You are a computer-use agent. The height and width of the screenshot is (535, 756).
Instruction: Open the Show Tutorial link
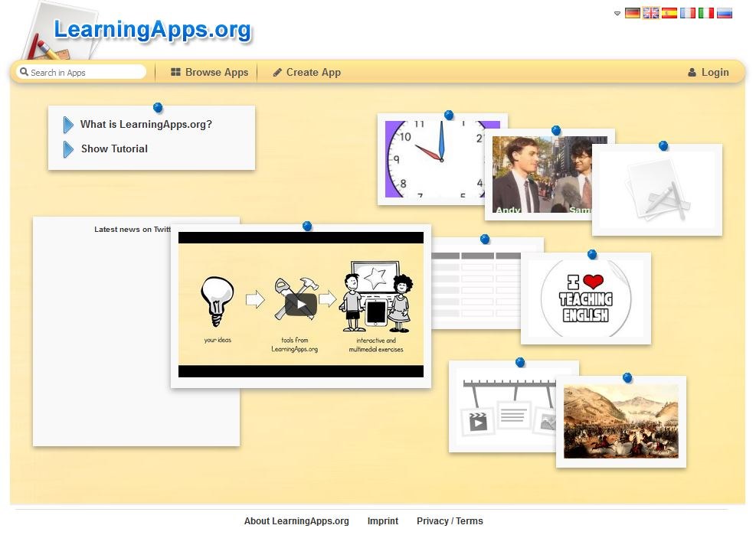(114, 148)
